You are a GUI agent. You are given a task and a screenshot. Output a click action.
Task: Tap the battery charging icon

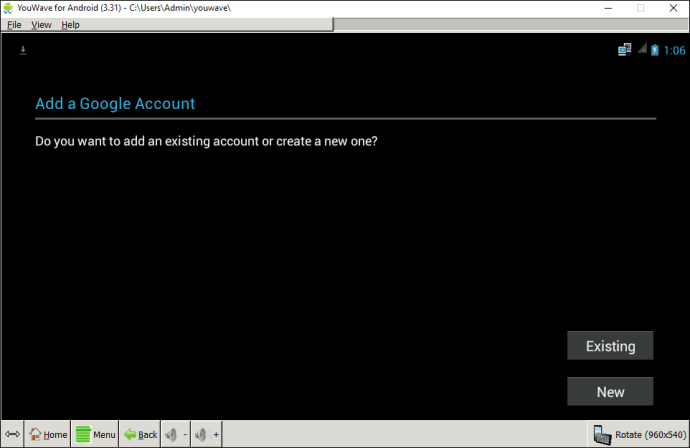[x=654, y=50]
